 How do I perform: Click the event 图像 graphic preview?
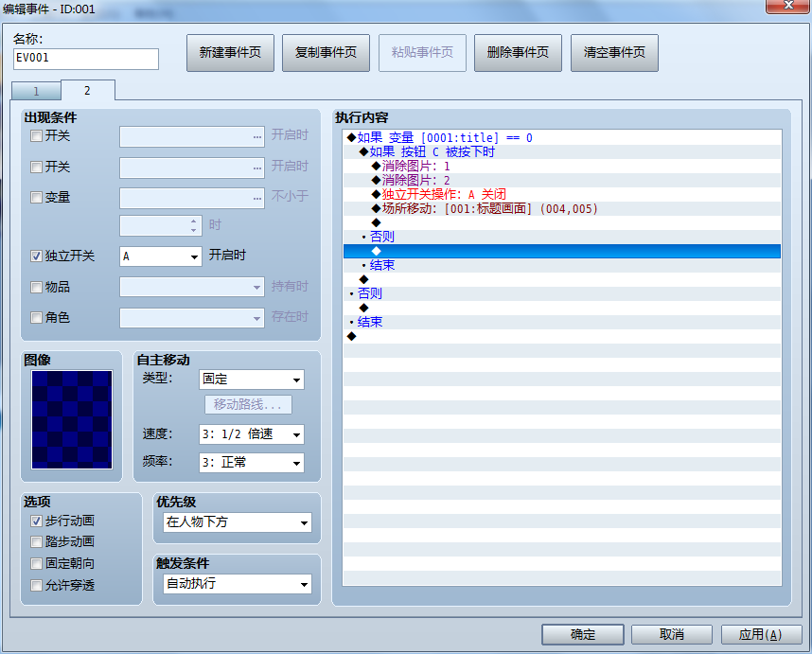[72, 419]
